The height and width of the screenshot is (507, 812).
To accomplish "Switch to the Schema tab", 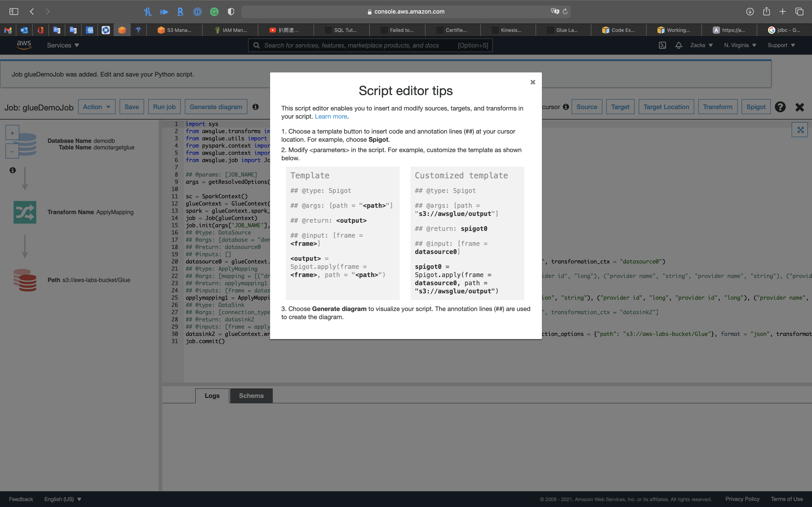I will (x=251, y=396).
